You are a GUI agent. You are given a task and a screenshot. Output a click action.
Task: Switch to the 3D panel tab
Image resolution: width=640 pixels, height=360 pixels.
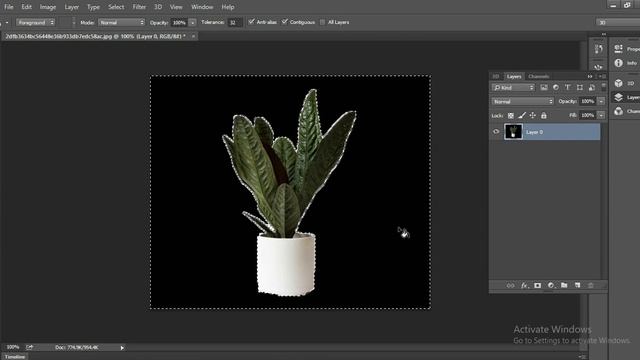tap(496, 76)
